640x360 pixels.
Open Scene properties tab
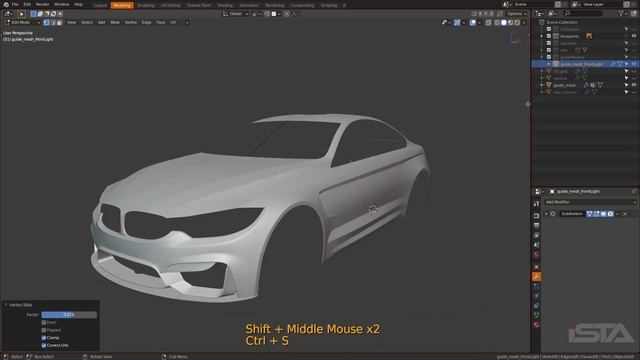click(x=536, y=245)
